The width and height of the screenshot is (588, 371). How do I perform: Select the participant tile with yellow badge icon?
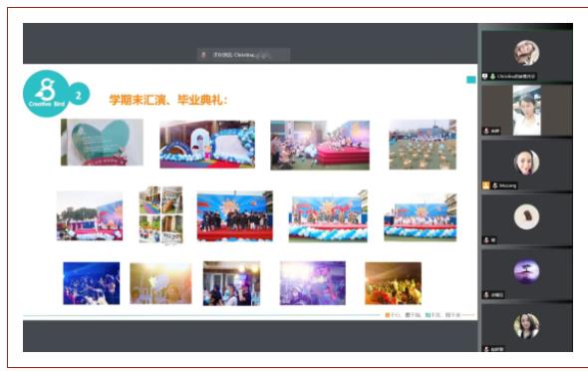pyautogui.click(x=526, y=165)
